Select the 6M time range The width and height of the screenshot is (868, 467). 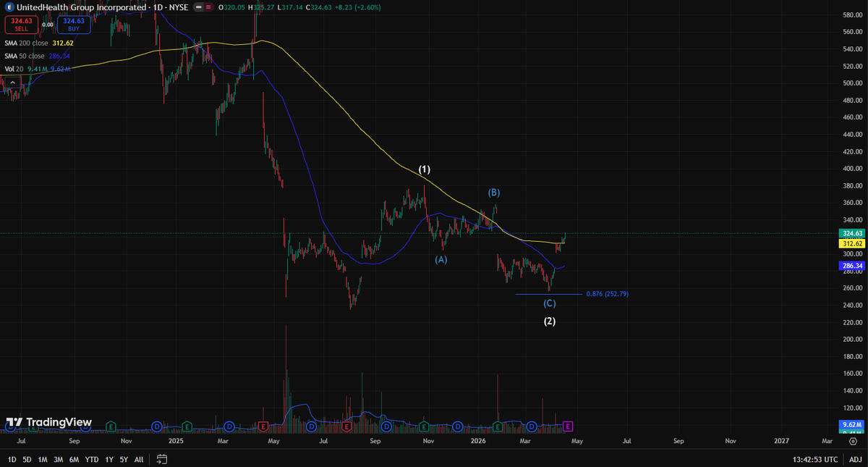(74, 460)
